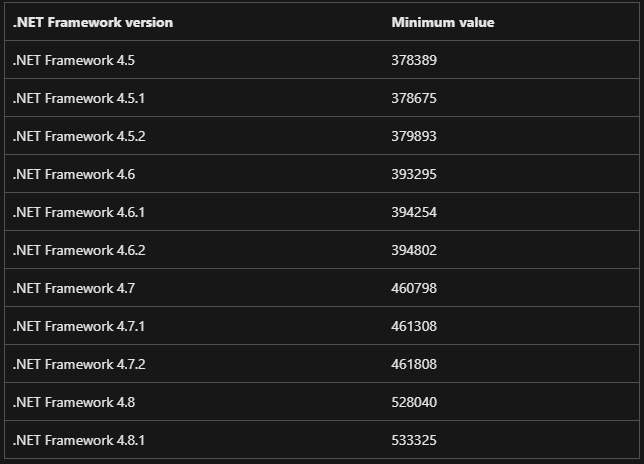Viewport: 644px width, 464px height.
Task: Click the "Minimum value" column header
Action: coord(443,22)
